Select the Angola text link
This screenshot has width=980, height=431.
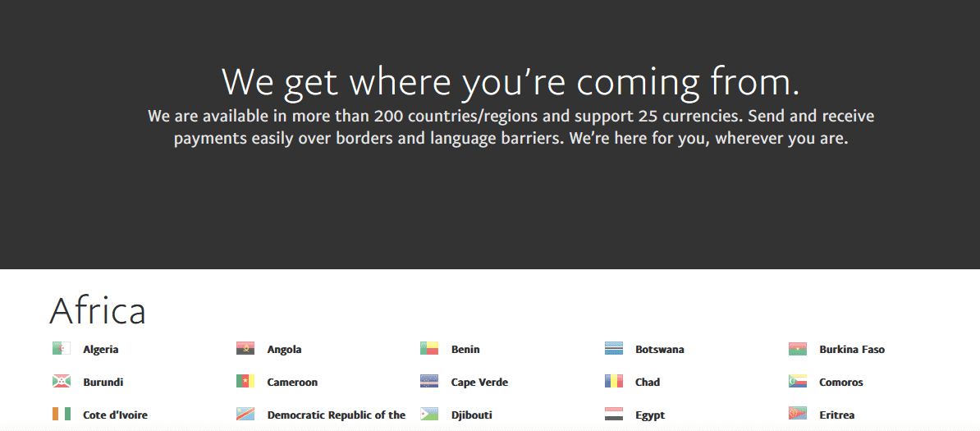284,350
